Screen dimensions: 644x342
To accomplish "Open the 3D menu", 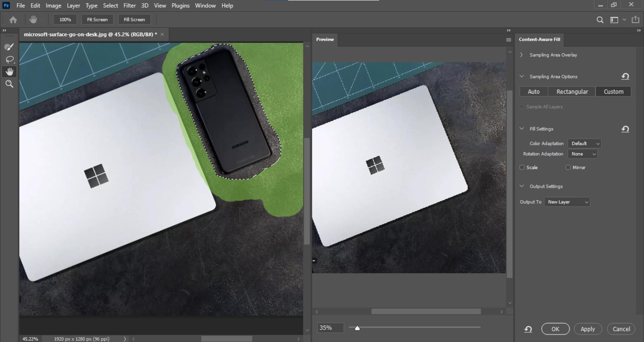I will (x=145, y=5).
